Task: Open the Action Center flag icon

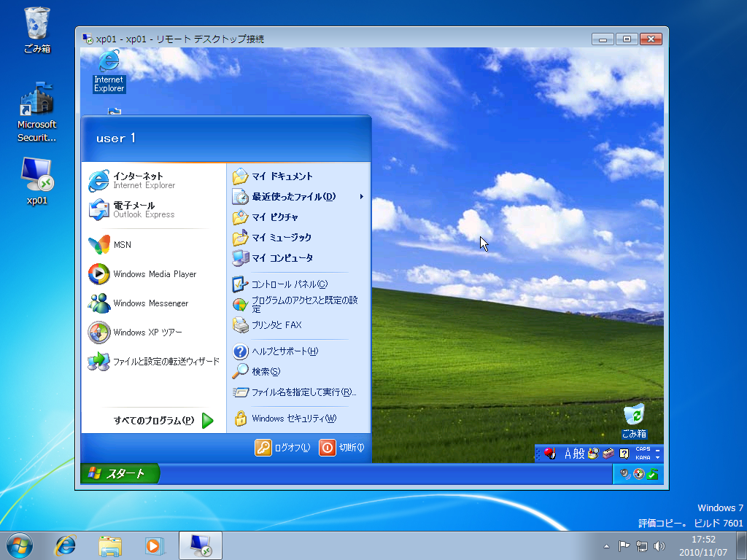Action: [x=624, y=545]
